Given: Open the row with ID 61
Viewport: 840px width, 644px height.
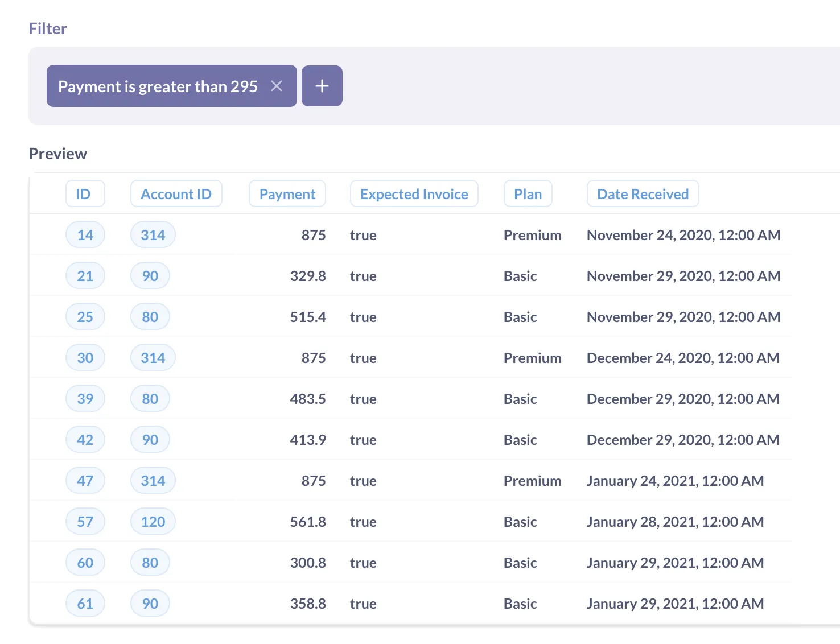Looking at the screenshot, I should (x=85, y=604).
